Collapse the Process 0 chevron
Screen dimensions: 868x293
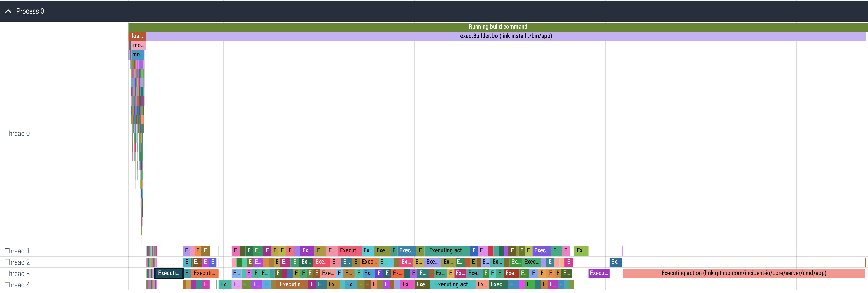8,11
